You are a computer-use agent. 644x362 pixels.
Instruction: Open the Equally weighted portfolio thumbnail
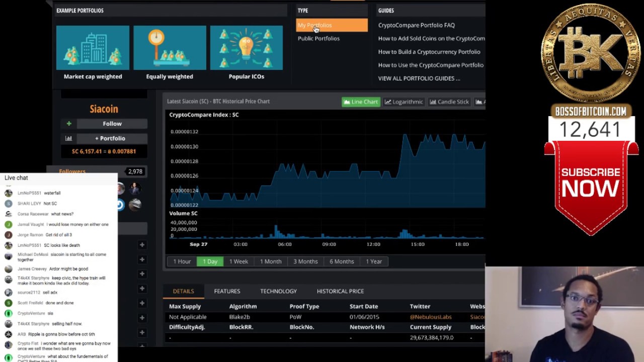pos(170,48)
